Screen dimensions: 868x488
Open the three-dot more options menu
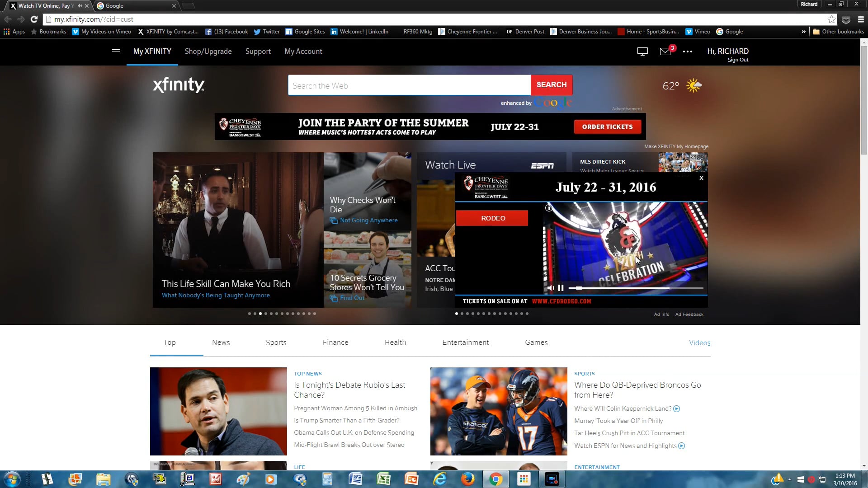coord(688,52)
